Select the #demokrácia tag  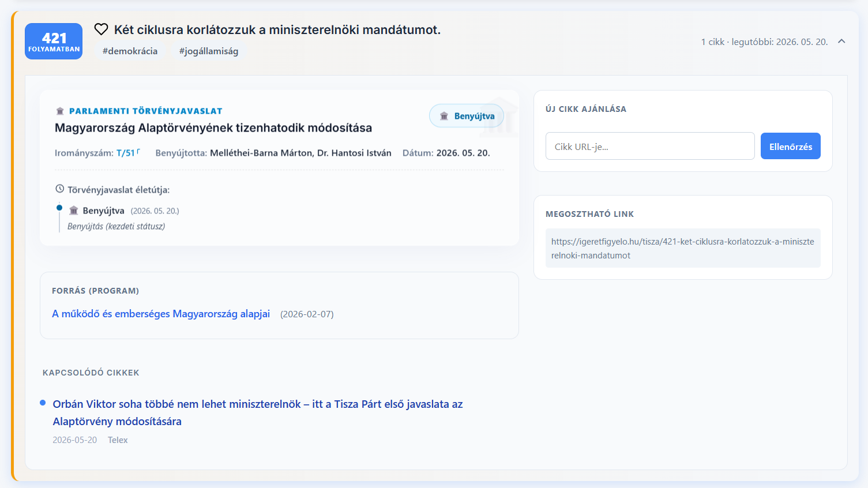point(130,51)
